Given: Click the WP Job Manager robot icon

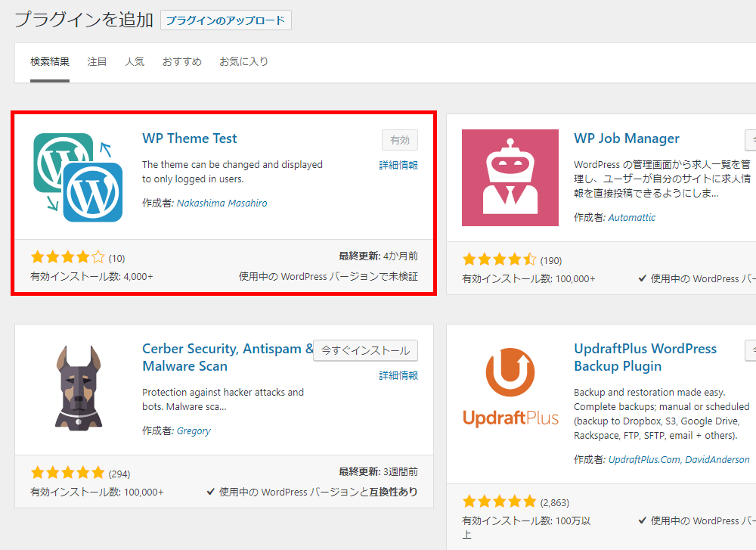Looking at the screenshot, I should coord(510,178).
